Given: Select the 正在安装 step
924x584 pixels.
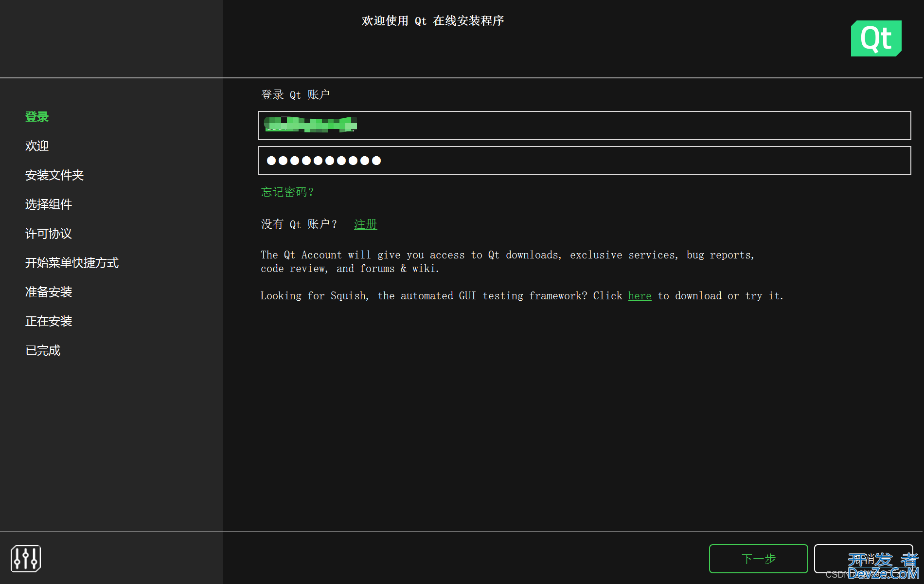Looking at the screenshot, I should click(x=49, y=321).
